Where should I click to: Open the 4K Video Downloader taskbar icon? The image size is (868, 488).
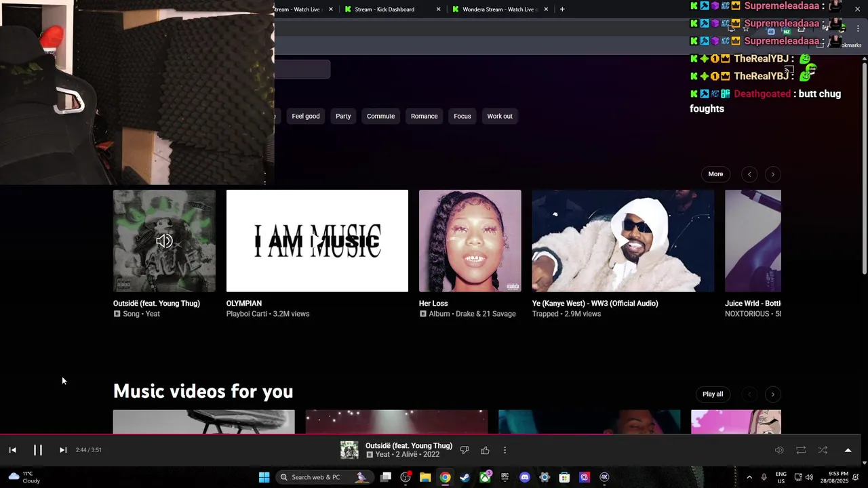tap(604, 477)
